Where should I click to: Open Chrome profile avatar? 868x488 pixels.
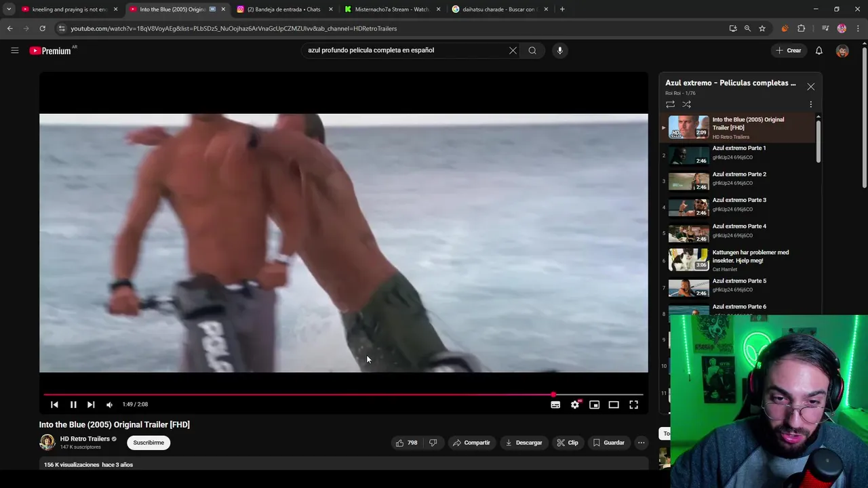(x=842, y=28)
